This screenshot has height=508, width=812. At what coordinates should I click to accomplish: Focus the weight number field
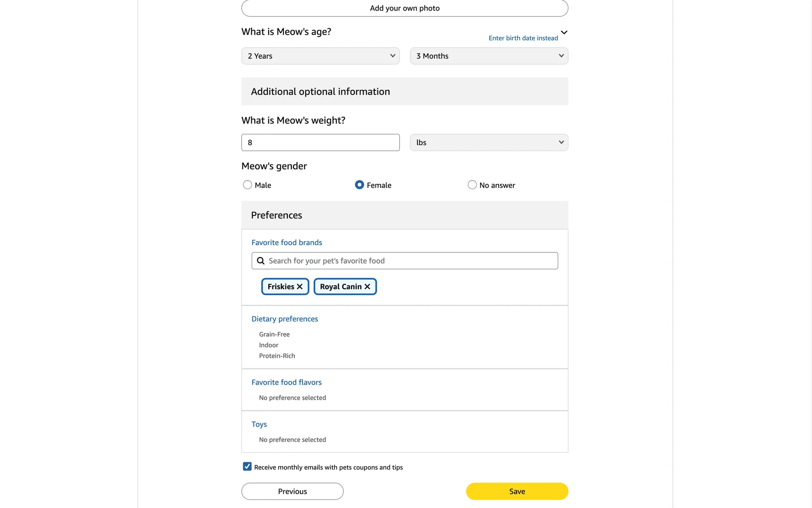click(320, 142)
